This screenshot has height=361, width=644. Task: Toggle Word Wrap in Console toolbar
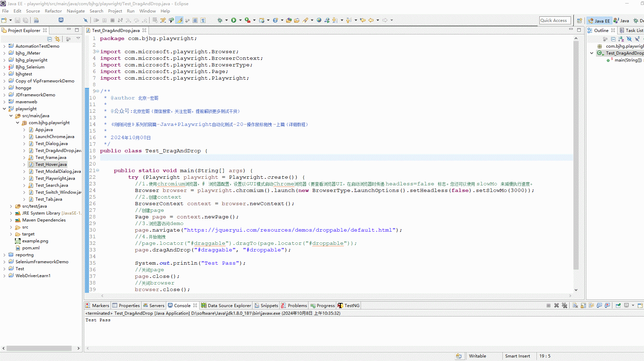point(591,305)
